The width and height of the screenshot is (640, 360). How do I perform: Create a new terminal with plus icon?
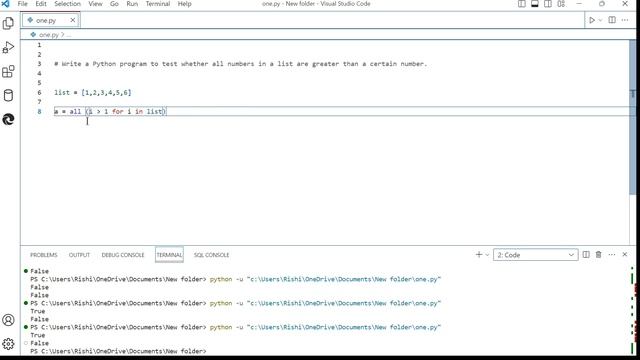pos(479,255)
